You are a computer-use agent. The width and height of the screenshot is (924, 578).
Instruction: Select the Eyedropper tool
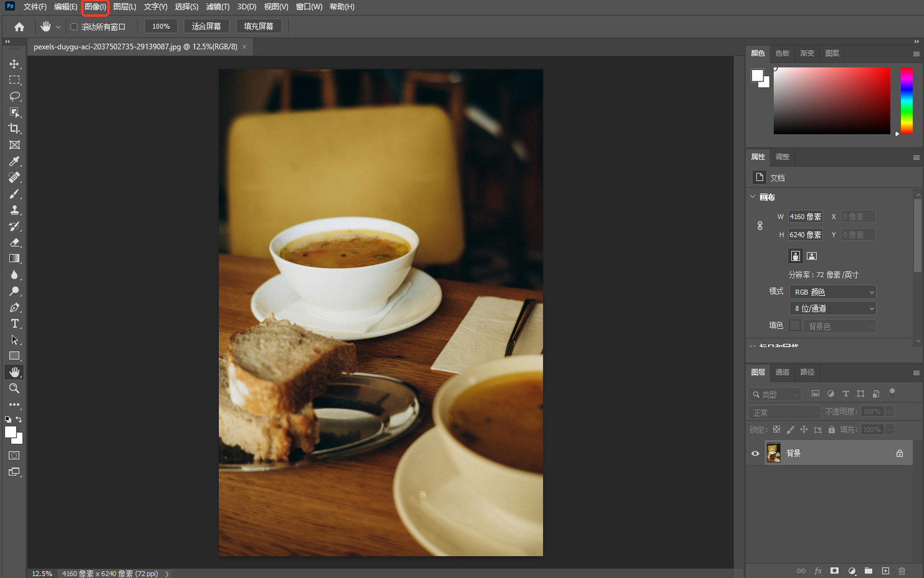point(14,161)
